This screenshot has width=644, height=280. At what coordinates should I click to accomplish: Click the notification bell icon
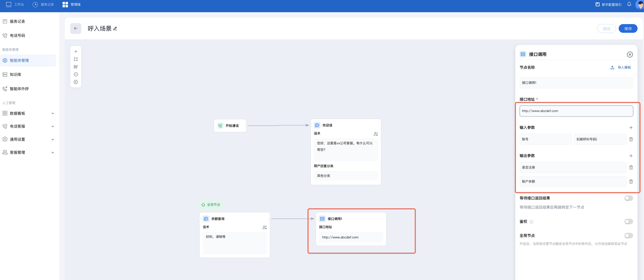(x=629, y=4)
